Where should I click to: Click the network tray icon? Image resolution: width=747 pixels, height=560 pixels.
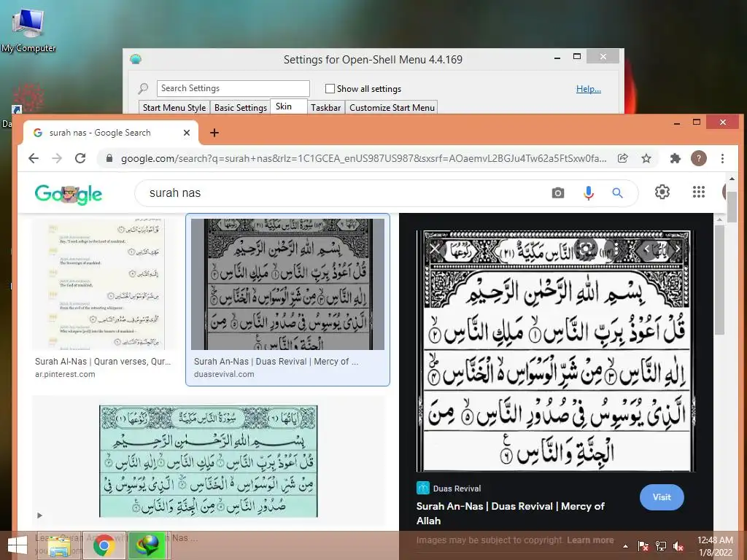(x=661, y=545)
